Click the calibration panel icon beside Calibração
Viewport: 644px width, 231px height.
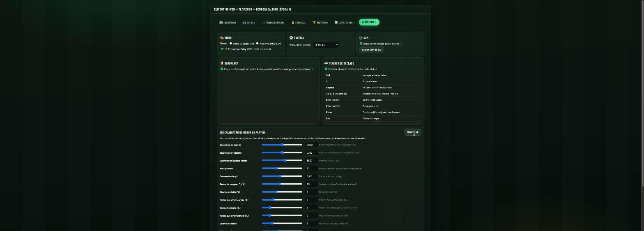pos(222,132)
